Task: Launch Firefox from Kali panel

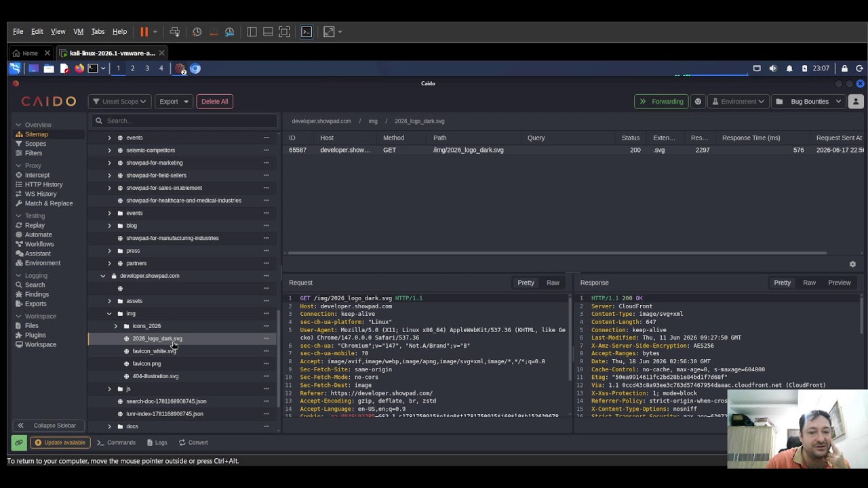Action: [x=79, y=68]
